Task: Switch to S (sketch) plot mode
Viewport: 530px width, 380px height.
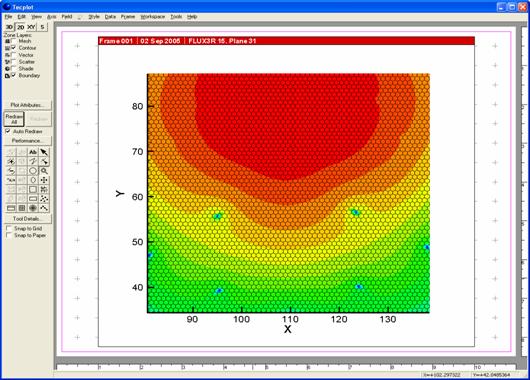Action: click(x=42, y=27)
